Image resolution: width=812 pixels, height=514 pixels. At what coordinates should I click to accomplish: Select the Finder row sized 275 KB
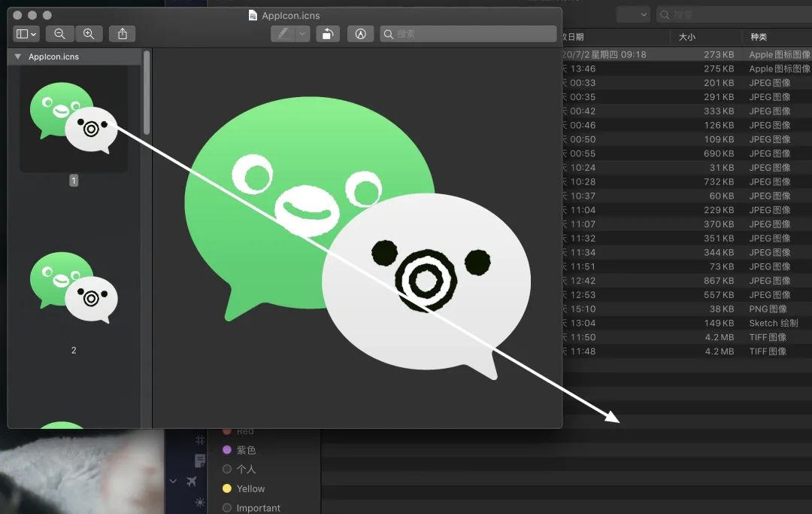tap(687, 68)
